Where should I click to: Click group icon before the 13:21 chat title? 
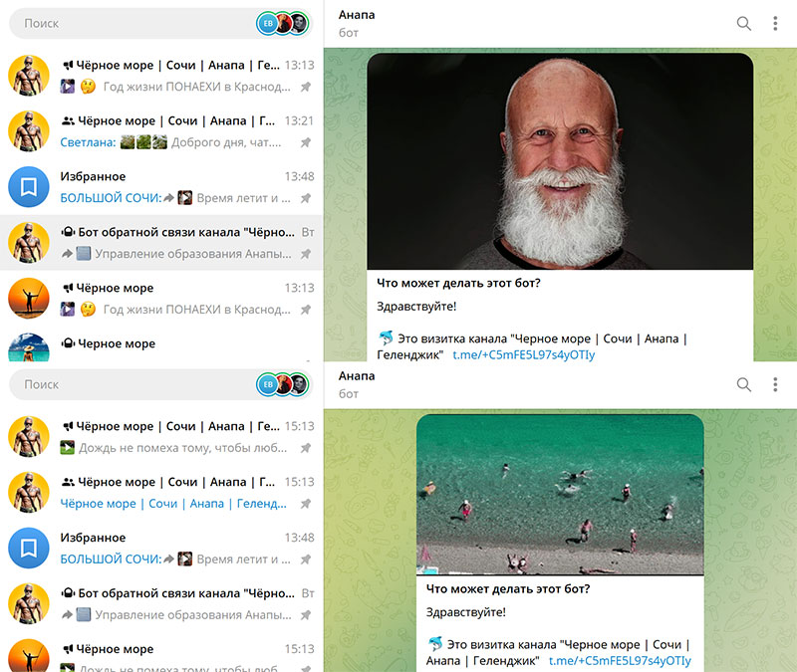pyautogui.click(x=68, y=120)
